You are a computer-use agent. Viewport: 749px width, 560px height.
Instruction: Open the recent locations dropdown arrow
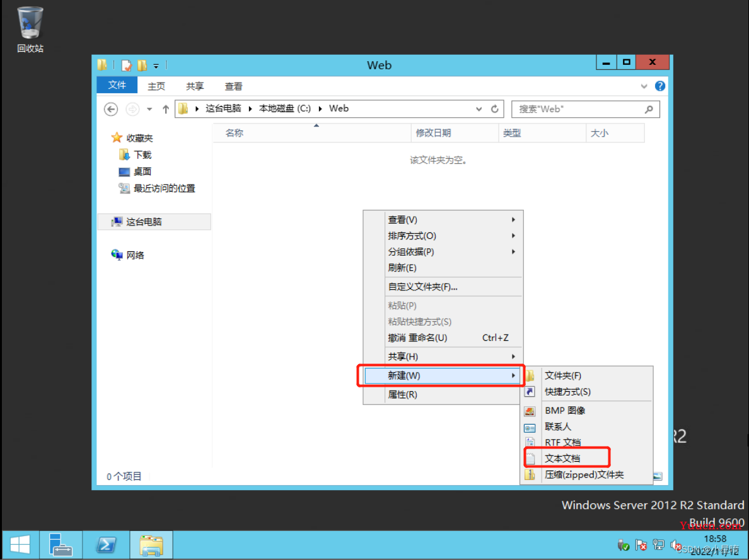pyautogui.click(x=149, y=110)
